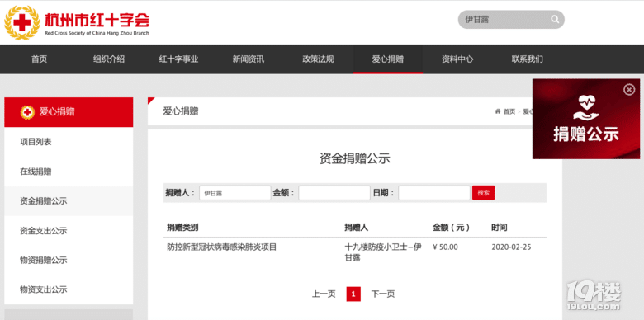The width and height of the screenshot is (644, 320).
Task: Click the 金额（元） column header
Action: click(x=451, y=228)
